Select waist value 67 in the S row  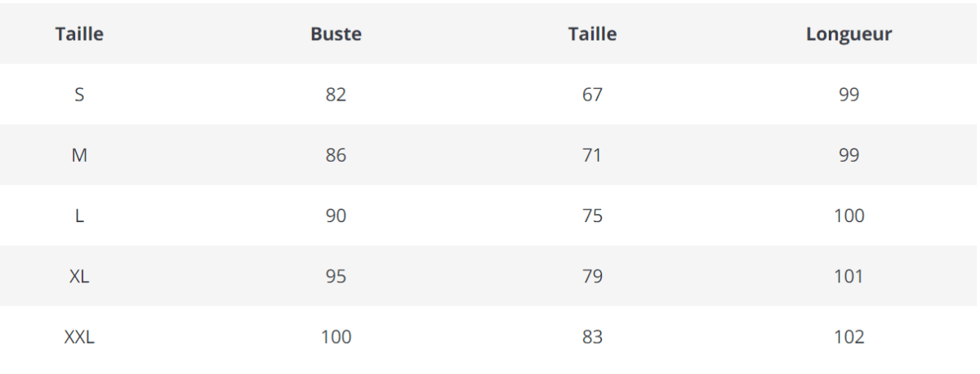(x=592, y=95)
